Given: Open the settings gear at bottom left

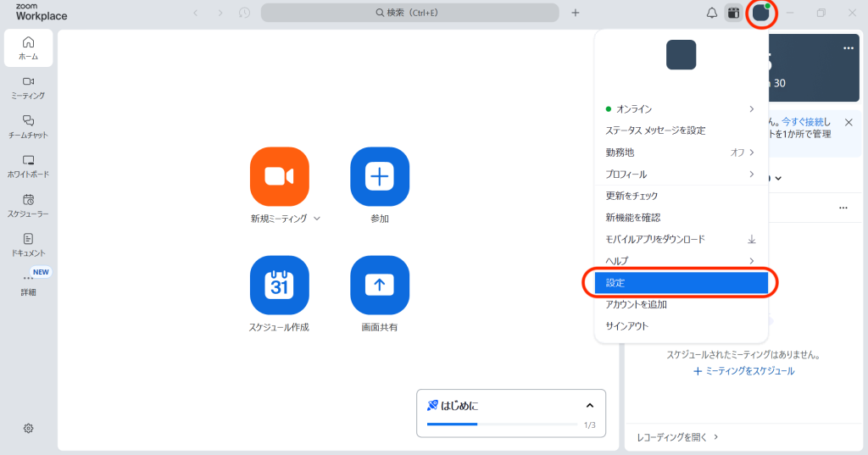Looking at the screenshot, I should pos(28,428).
